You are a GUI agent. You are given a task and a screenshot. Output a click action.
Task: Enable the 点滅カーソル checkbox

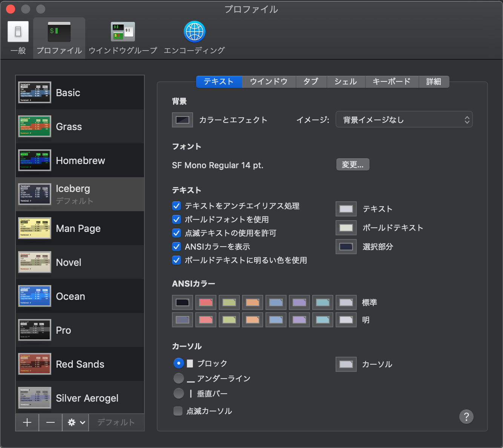point(178,411)
